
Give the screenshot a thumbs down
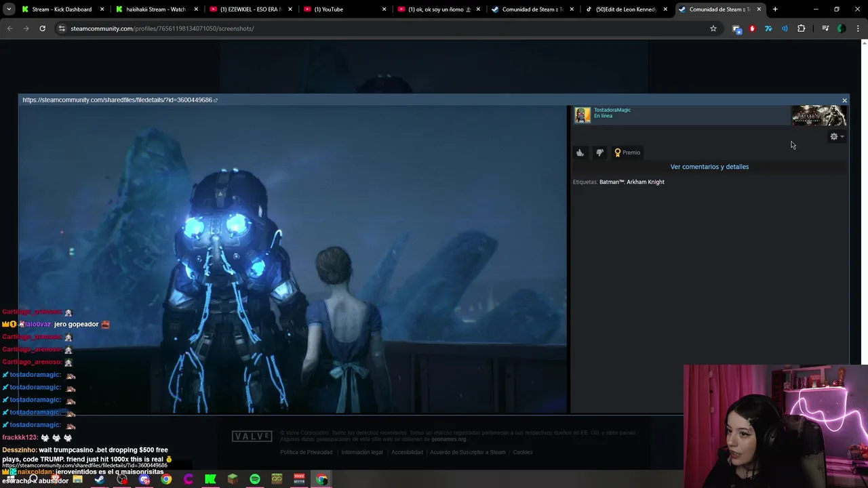pos(599,152)
